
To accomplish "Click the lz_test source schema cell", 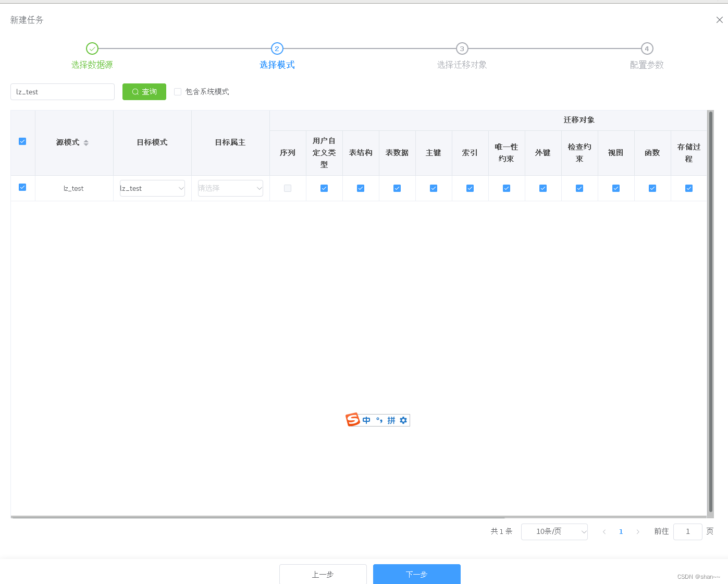I will pos(73,188).
